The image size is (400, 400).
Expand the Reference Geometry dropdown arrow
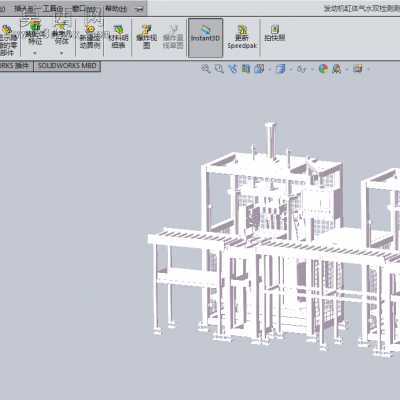click(61, 53)
